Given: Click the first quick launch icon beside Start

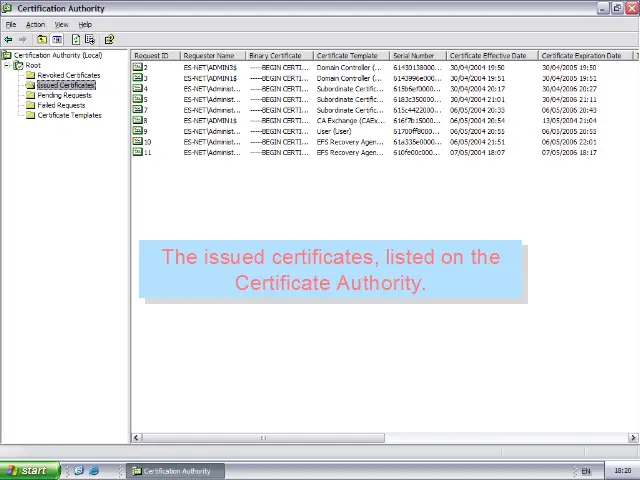Looking at the screenshot, I should [x=79, y=470].
